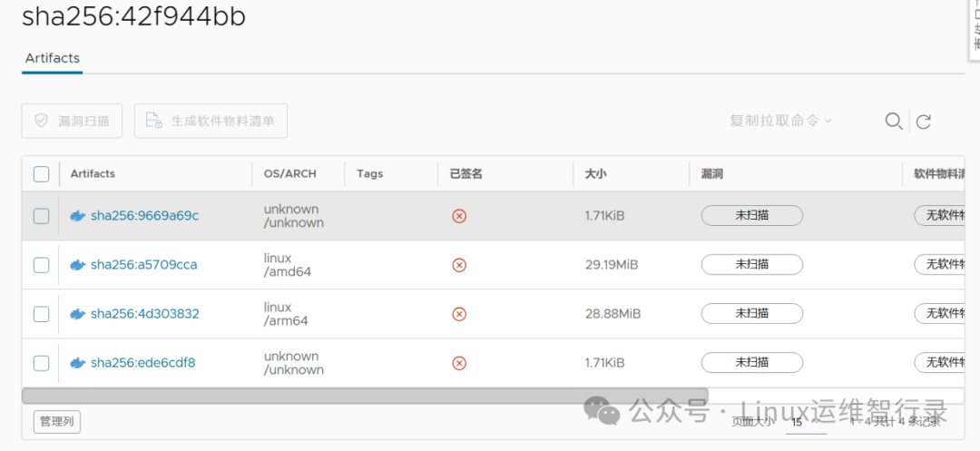The image size is (980, 451).
Task: Click the 漏洞扫描 button
Action: pyautogui.click(x=72, y=121)
